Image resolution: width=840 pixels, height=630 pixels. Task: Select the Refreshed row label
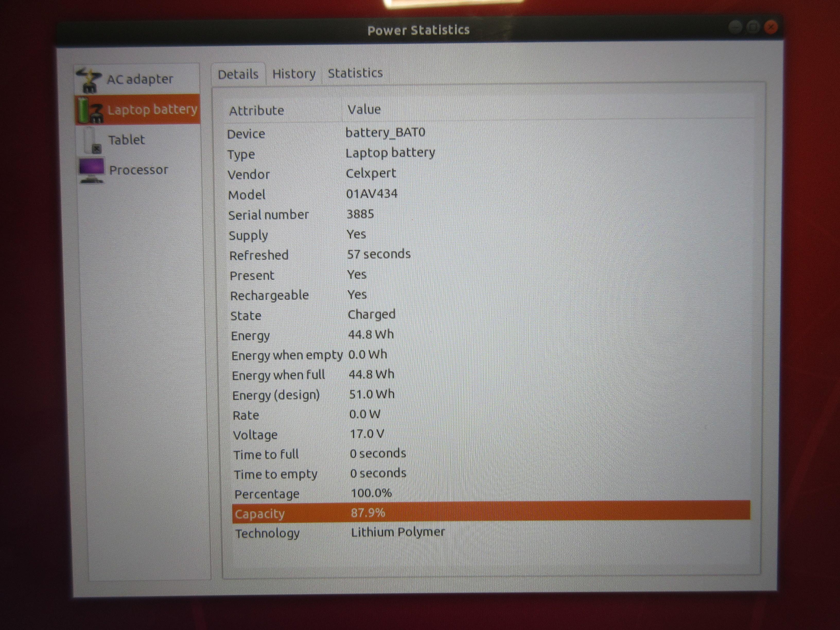tap(259, 255)
